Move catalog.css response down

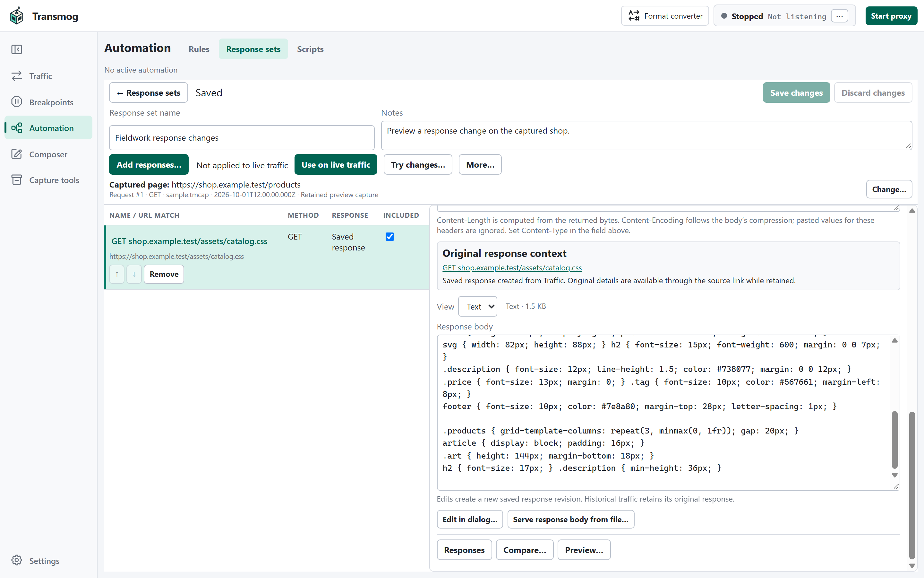tap(134, 274)
